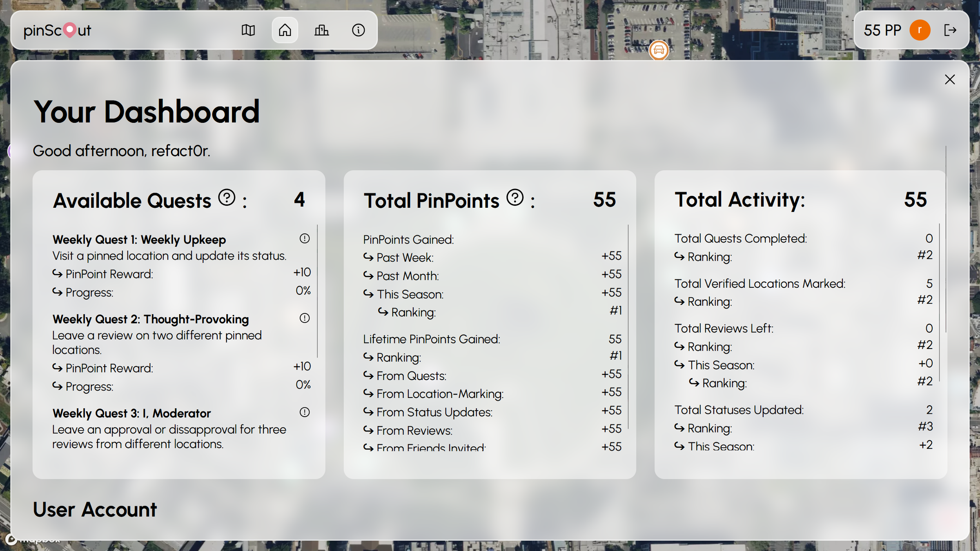The height and width of the screenshot is (551, 980).
Task: Open the map view icon
Action: [248, 30]
